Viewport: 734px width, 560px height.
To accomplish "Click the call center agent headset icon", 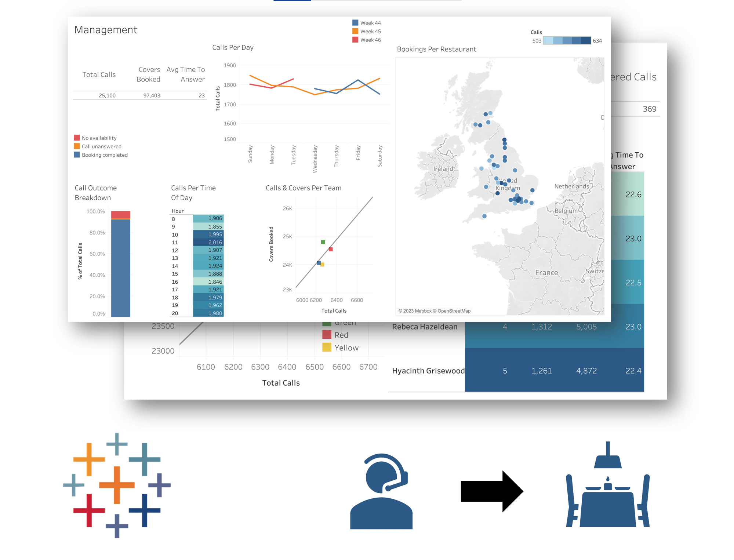I will point(381,491).
